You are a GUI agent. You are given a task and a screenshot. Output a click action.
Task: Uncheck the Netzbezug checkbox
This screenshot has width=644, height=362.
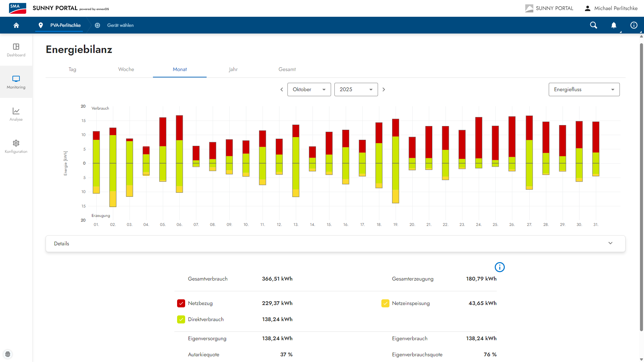pos(181,303)
